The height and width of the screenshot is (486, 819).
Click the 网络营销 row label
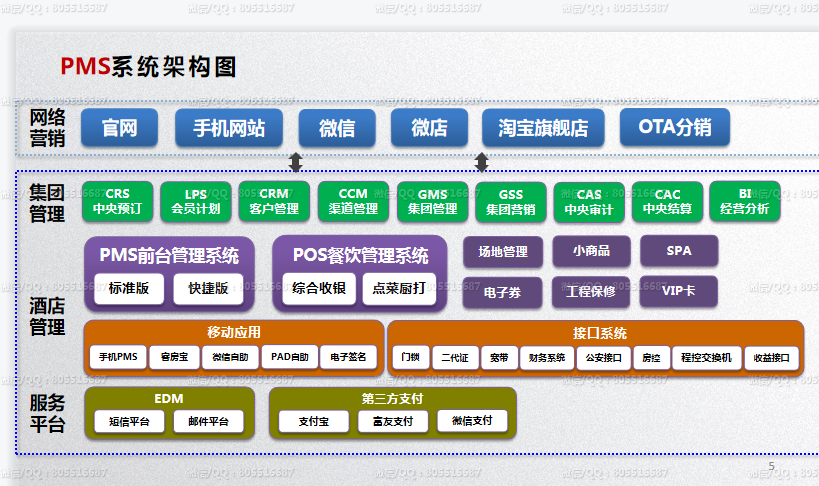(x=48, y=128)
